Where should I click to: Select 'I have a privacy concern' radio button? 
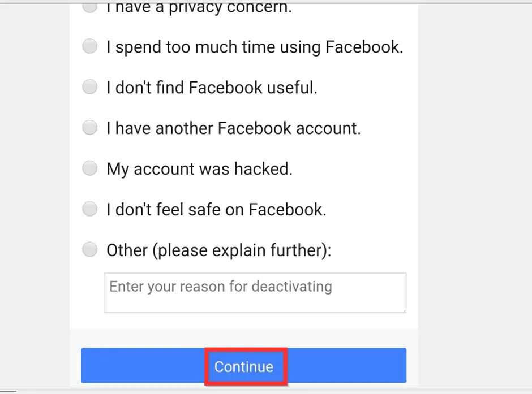[x=89, y=6]
